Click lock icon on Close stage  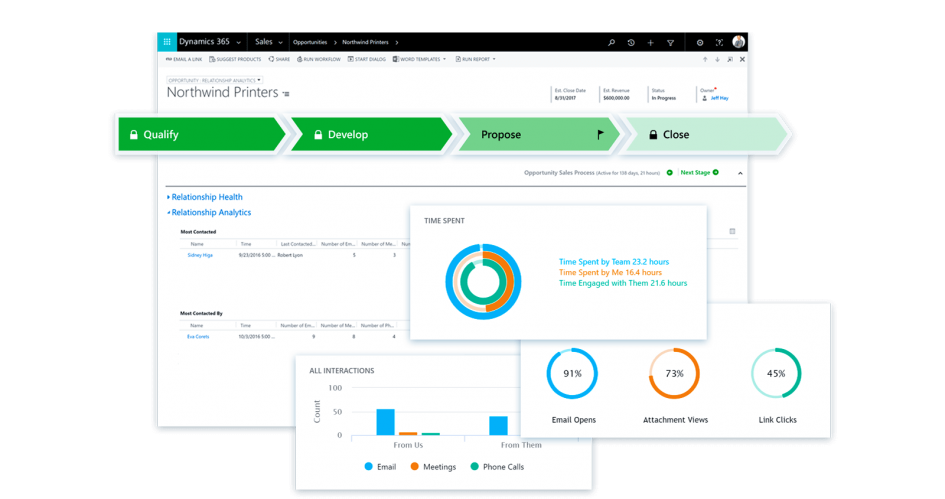pyautogui.click(x=653, y=134)
